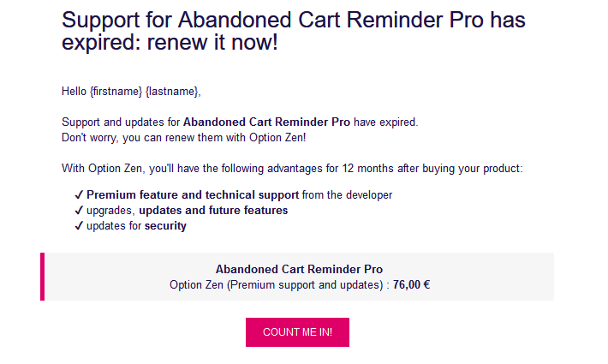Click 'Option Zen (Premium support and updates)' label
The height and width of the screenshot is (364, 608).
click(276, 284)
